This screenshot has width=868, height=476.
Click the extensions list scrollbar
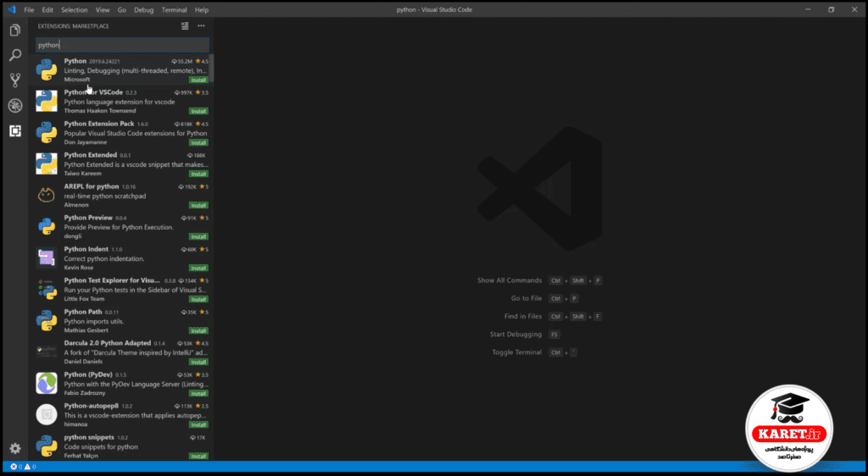pos(211,68)
